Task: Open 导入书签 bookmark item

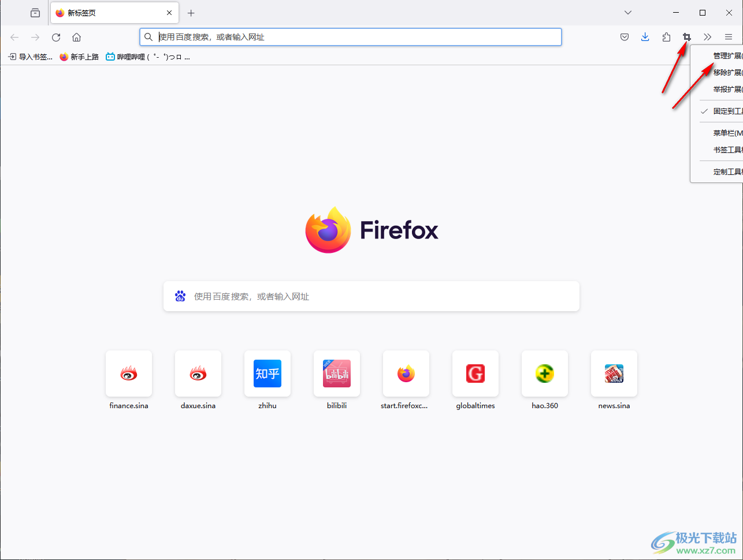Action: (x=30, y=57)
